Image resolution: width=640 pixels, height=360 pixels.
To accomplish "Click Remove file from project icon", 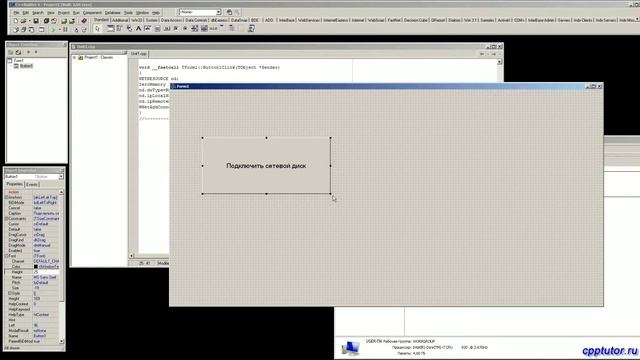I will coord(72,21).
